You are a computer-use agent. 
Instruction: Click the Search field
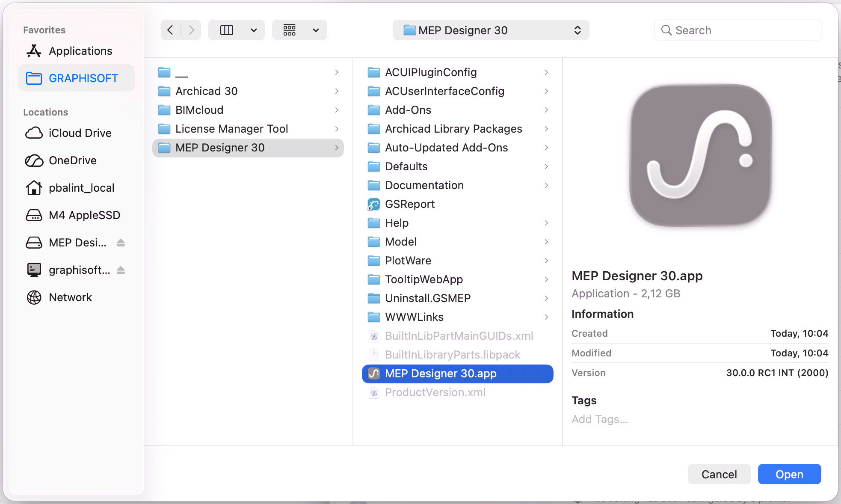738,30
